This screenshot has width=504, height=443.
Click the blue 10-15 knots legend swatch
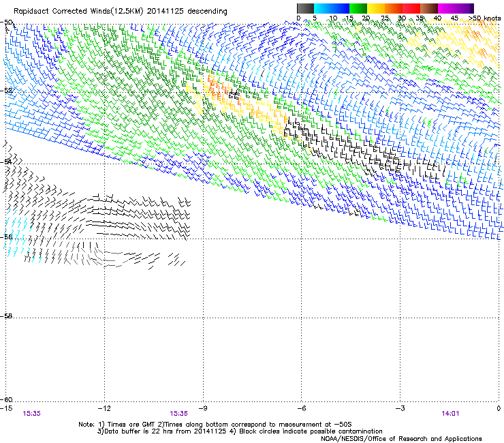(x=341, y=8)
